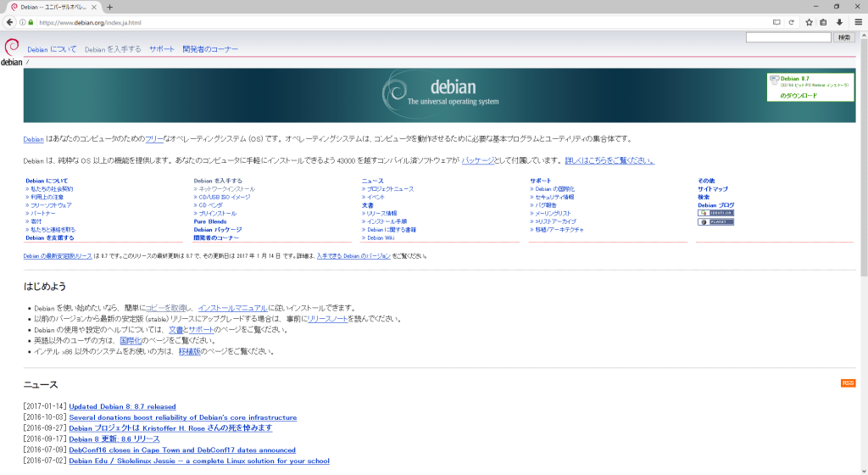Click '詳しくはこちらをご覧ください。' link

coord(609,160)
